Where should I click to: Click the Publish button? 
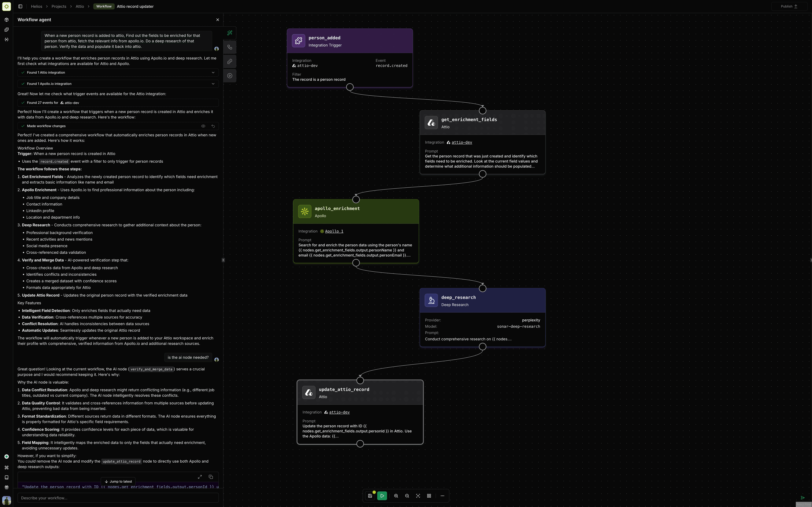[x=789, y=6]
